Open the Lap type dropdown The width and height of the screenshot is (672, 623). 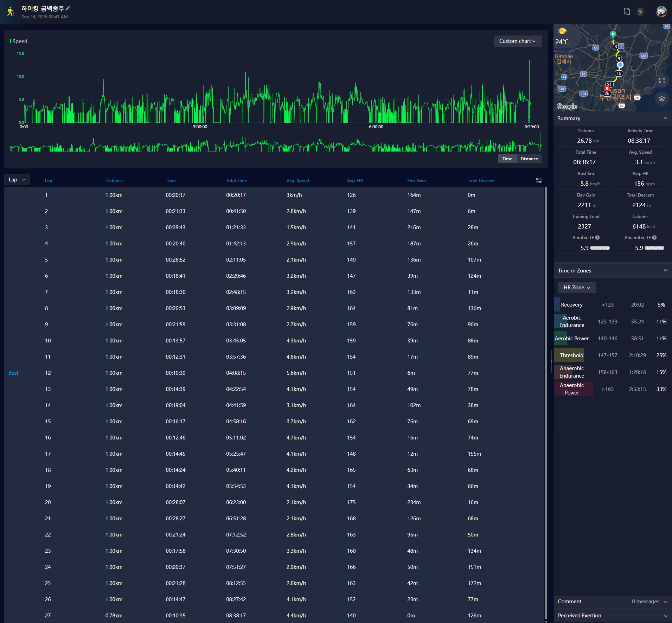tap(17, 180)
